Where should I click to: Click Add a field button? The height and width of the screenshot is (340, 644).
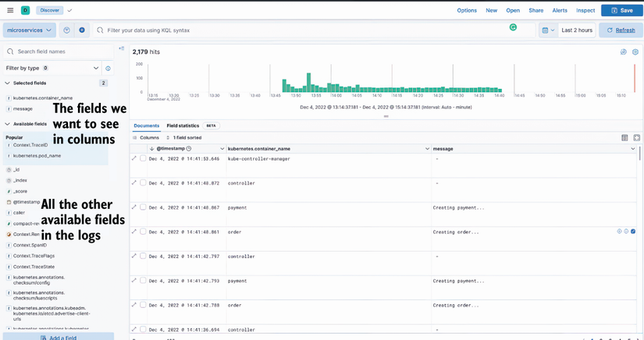(59, 337)
